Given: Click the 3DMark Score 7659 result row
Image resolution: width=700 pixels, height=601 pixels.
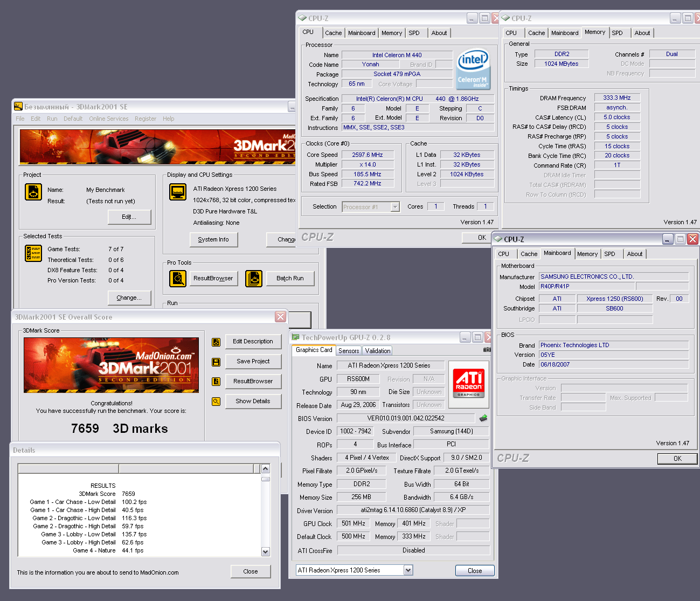Looking at the screenshot, I should point(140,494).
